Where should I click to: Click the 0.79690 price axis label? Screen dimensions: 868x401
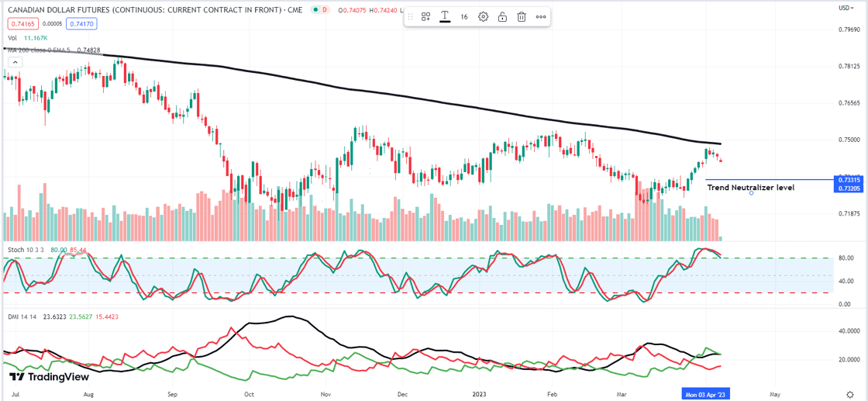(849, 29)
